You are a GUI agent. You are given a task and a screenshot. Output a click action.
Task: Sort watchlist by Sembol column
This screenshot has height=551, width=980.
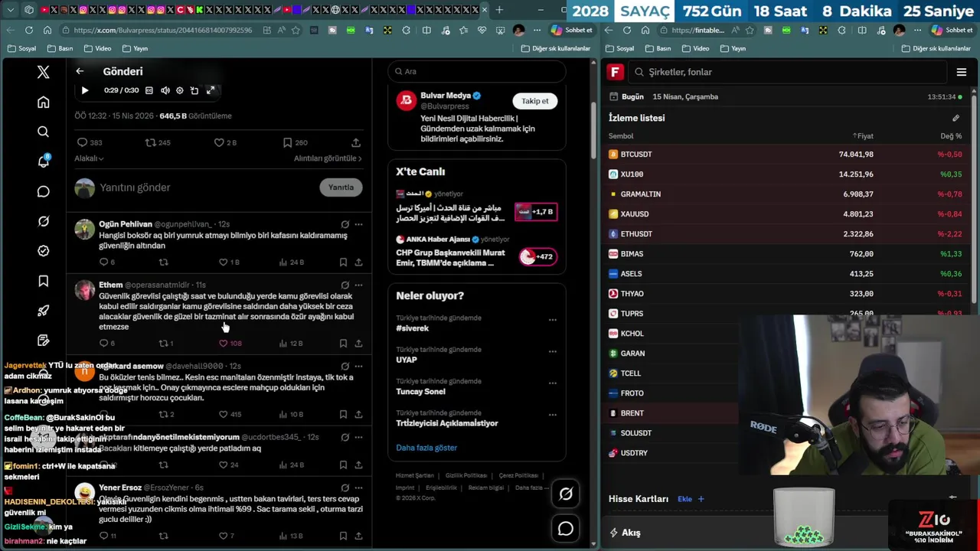coord(621,136)
